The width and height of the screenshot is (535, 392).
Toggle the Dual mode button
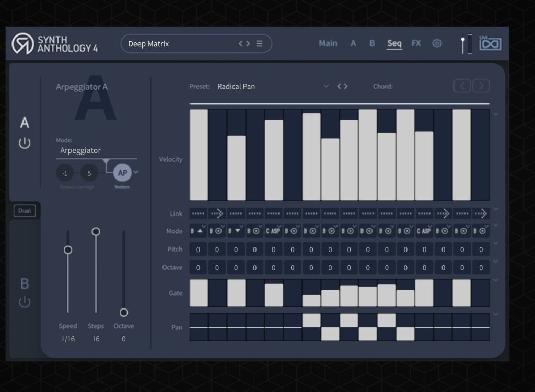click(25, 211)
